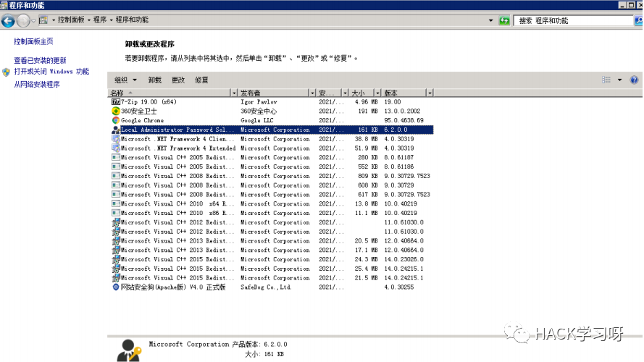This screenshot has height=362, width=644.
Task: Click the Visual C++ 2015 24.3 MB row icon
Action: pyautogui.click(x=115, y=259)
